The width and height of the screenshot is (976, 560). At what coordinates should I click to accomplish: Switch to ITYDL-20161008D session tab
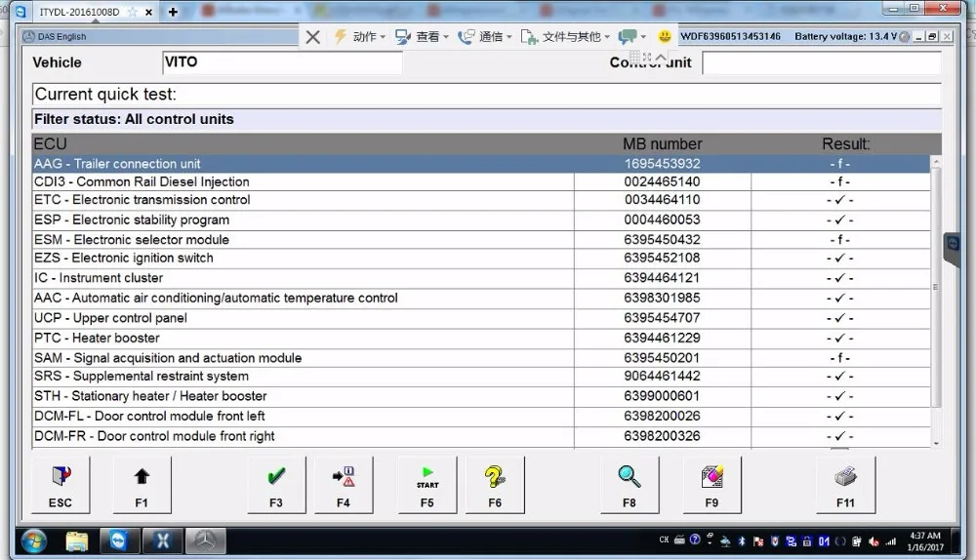(79, 12)
